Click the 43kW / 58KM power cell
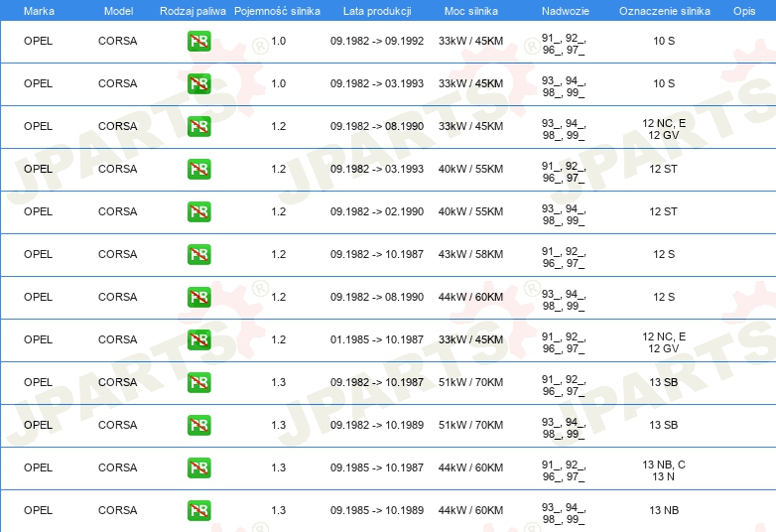This screenshot has height=532, width=776. tap(470, 254)
